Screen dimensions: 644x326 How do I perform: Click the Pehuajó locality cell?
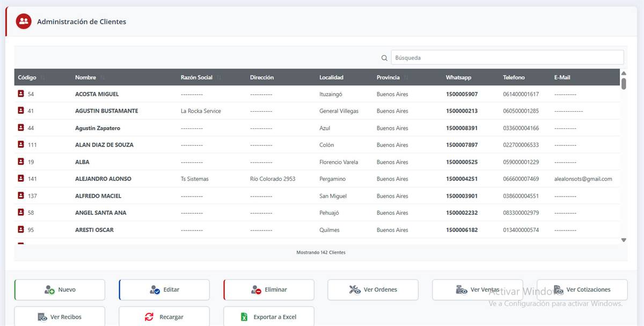(330, 213)
